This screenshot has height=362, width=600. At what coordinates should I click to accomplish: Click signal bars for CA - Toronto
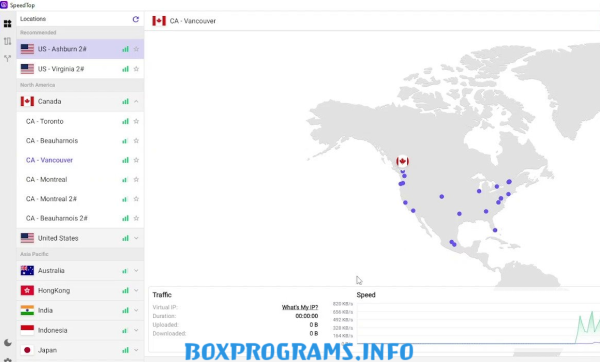[125, 121]
